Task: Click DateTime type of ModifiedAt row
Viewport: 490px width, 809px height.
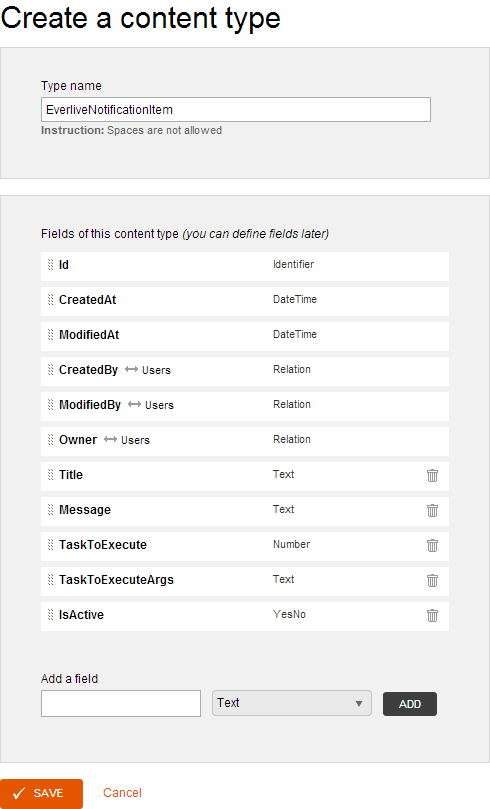Action: pyautogui.click(x=295, y=334)
